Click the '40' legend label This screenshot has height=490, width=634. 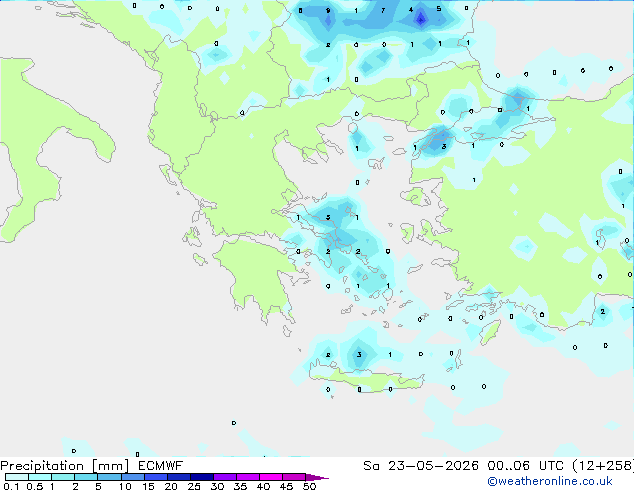pyautogui.click(x=263, y=486)
